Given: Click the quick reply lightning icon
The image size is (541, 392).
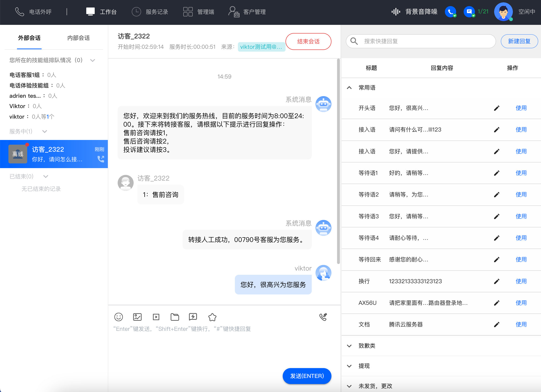Looking at the screenshot, I should coord(193,317).
